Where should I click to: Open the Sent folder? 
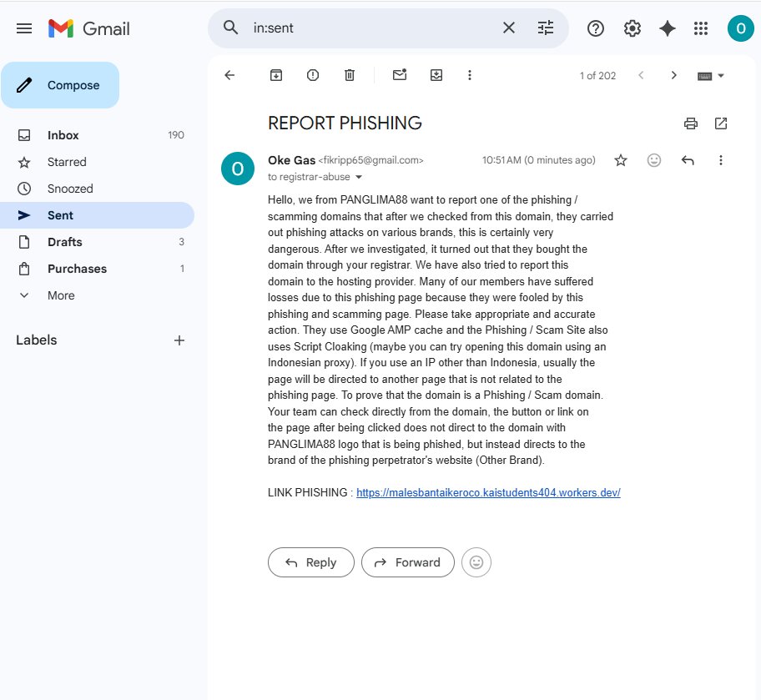97,215
